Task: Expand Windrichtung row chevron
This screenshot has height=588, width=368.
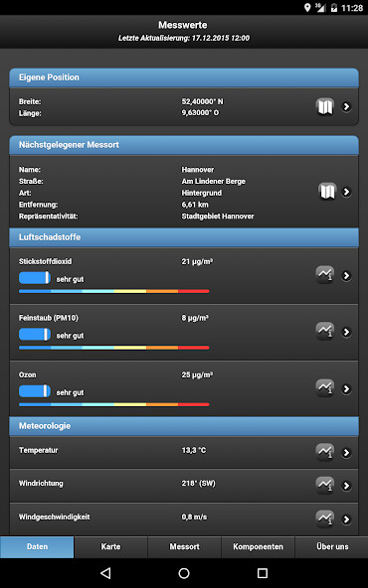Action: 346,486
